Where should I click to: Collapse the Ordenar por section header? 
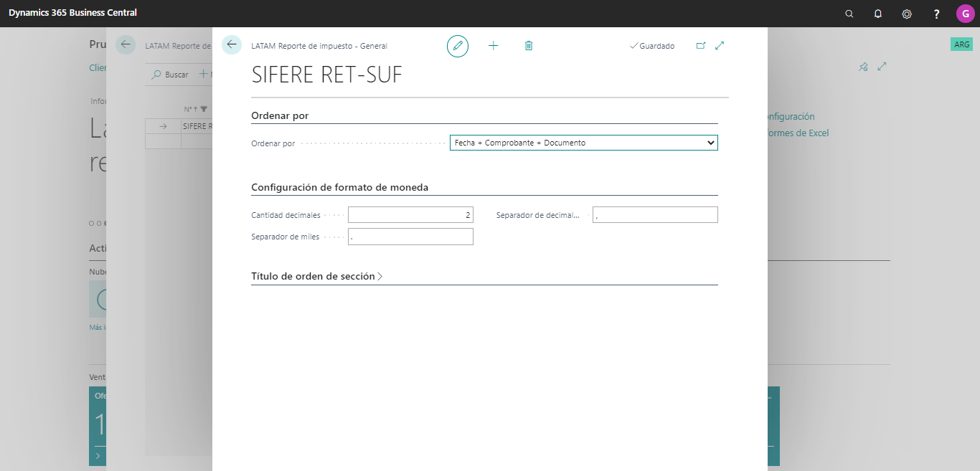280,115
